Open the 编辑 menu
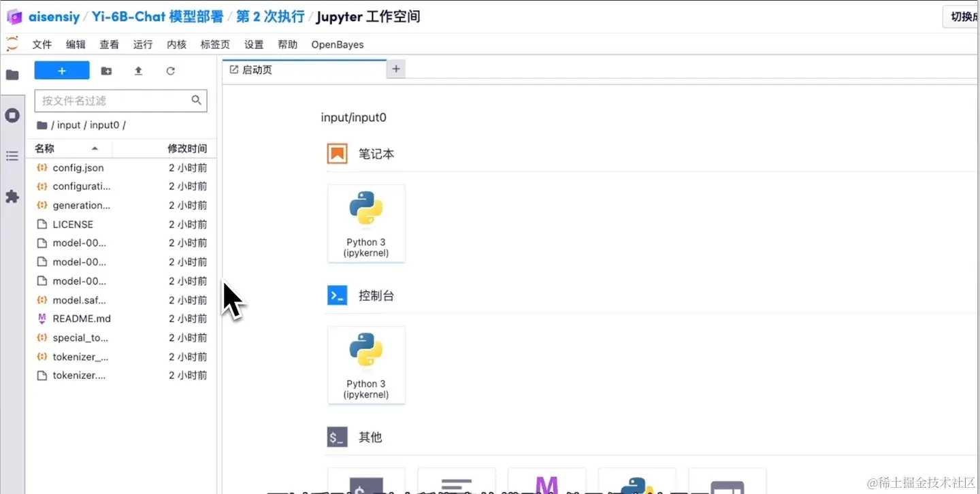This screenshot has height=494, width=980. 76,44
